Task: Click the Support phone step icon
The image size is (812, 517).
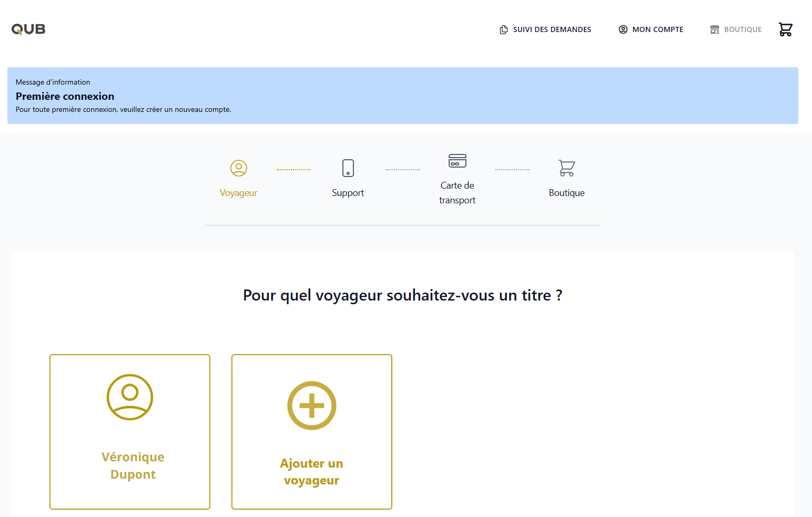Action: 348,168
